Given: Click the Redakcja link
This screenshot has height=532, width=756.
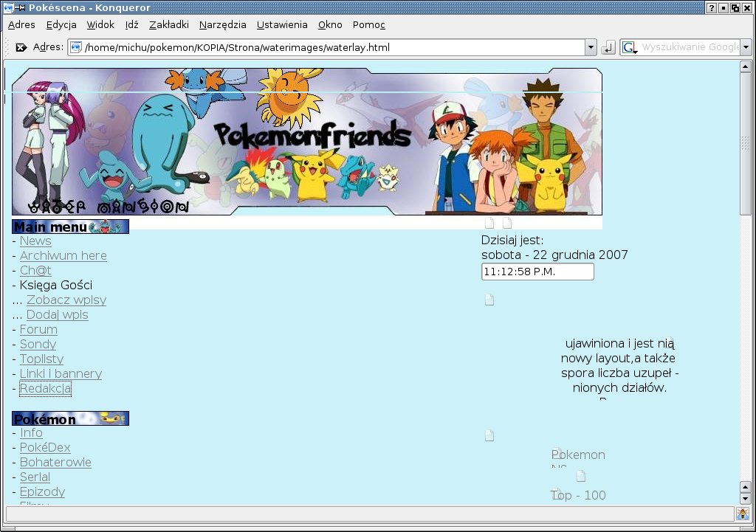Looking at the screenshot, I should [x=45, y=388].
